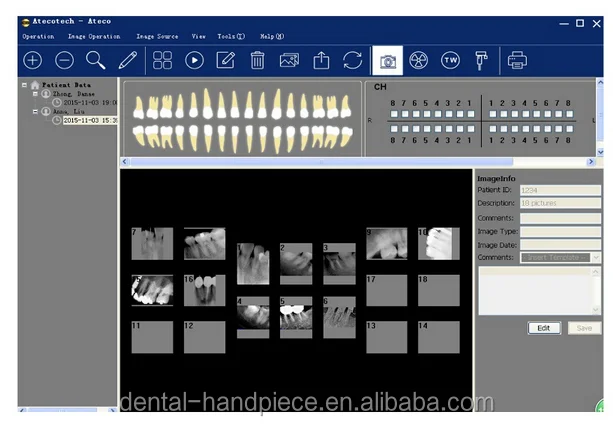Select empty image slot number 12
Image resolution: width=613 pixels, height=426 pixels.
[x=204, y=337]
